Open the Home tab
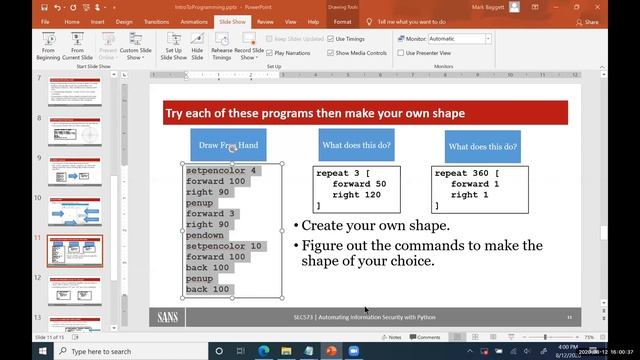Screen dimensions: 640x360 (x=71, y=22)
